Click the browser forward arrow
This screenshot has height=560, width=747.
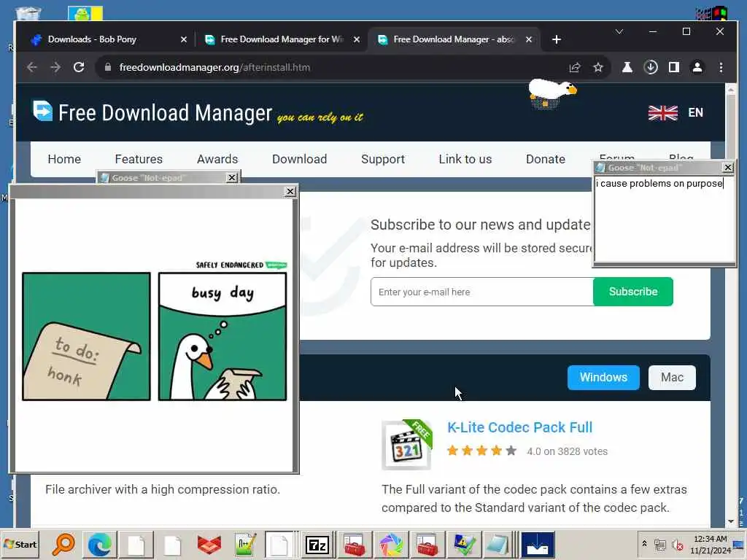point(55,67)
